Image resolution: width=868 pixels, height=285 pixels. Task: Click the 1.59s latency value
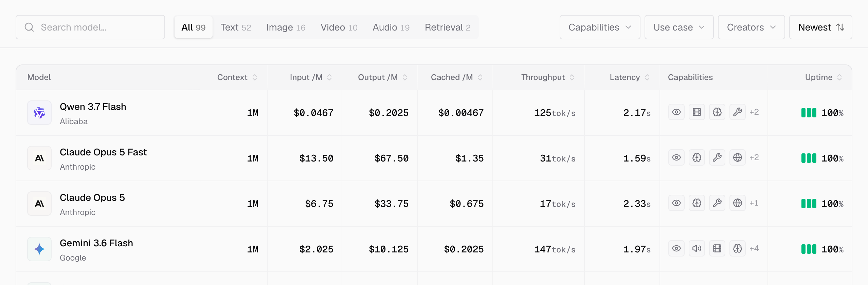(637, 158)
